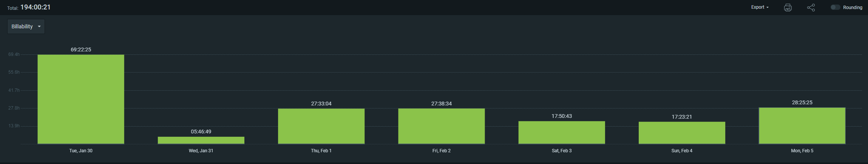Click the share report icon
The image size is (868, 164).
[x=811, y=8]
